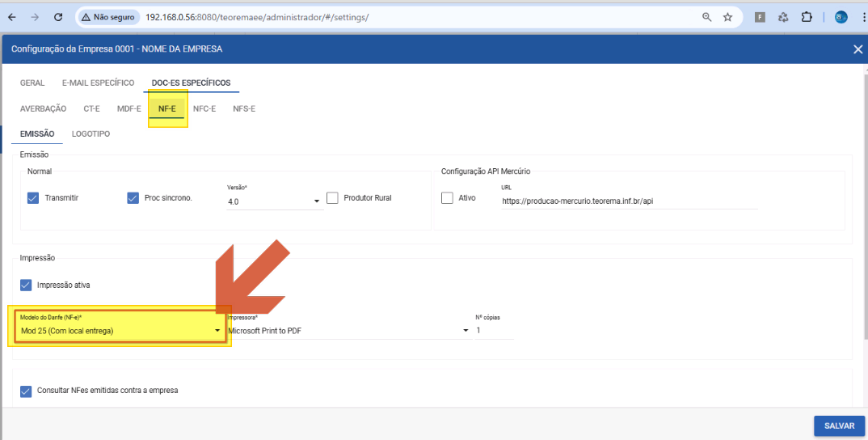Viewport: 868px width, 440px height.
Task: Save settings with the SALVAR button
Action: coord(839,425)
